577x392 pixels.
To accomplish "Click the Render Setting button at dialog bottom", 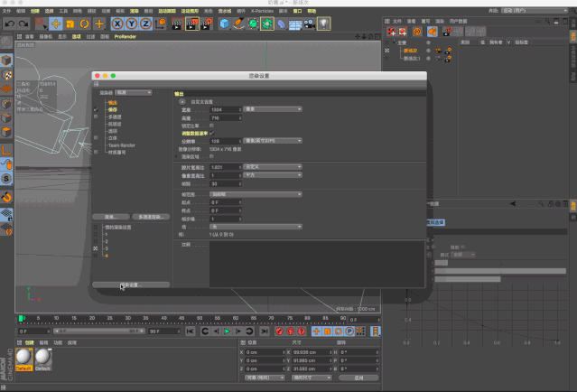I will [x=131, y=285].
